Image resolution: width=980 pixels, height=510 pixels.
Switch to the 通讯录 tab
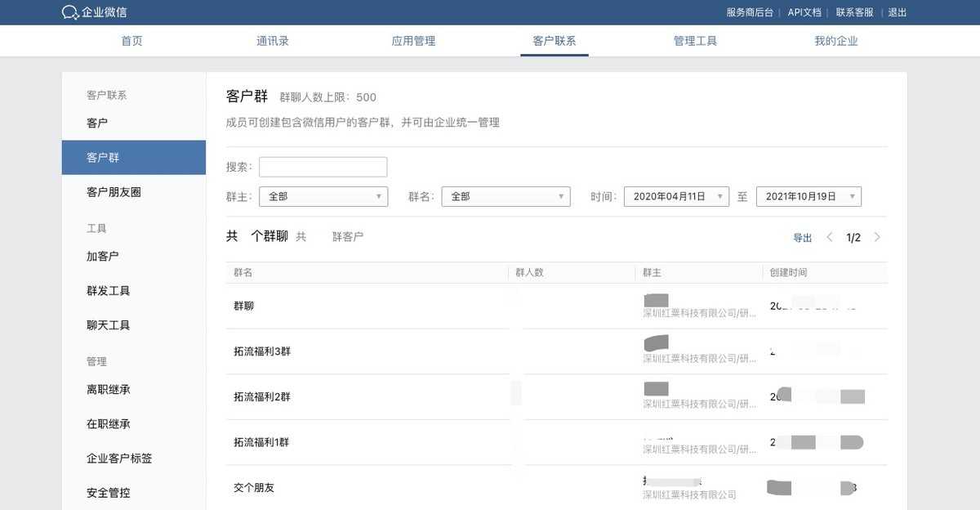click(272, 40)
